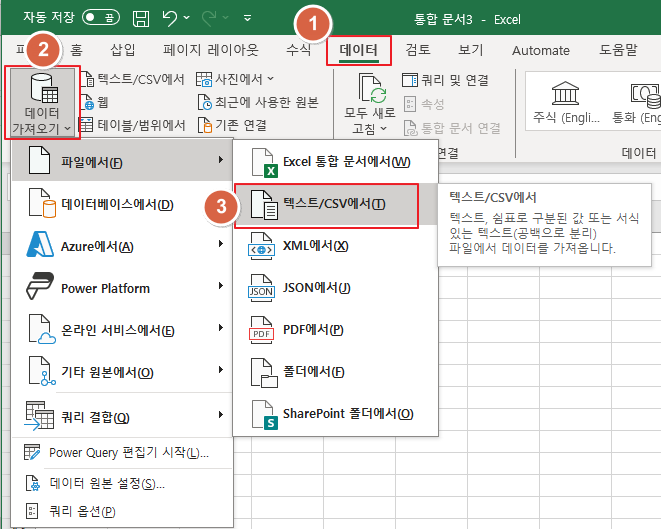Click the 쿼리 결합 table icon

point(40,415)
